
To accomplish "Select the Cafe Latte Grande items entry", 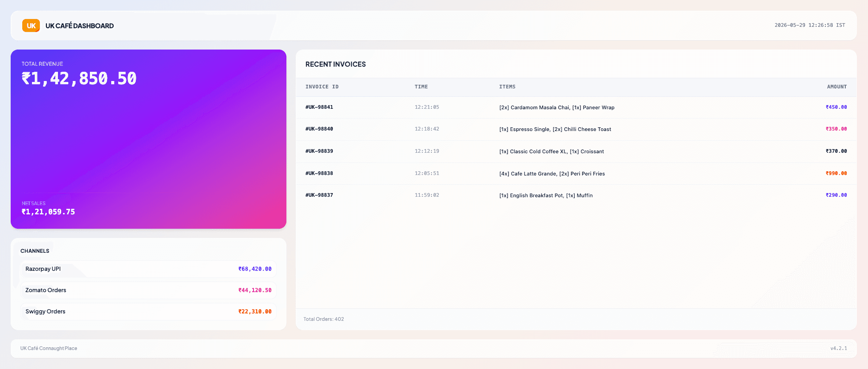I will pos(552,174).
